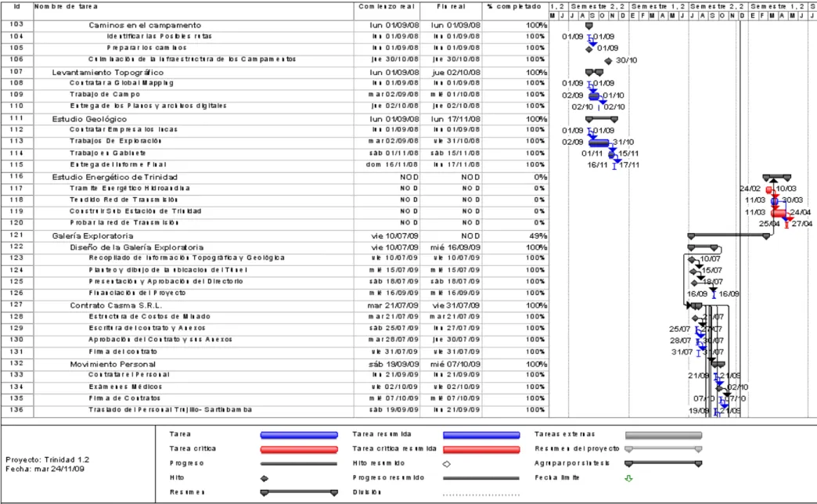Viewport: 817px width, 504px height.
Task: Click the 49% completed value for Galería Exploratoria
Action: tap(538, 236)
